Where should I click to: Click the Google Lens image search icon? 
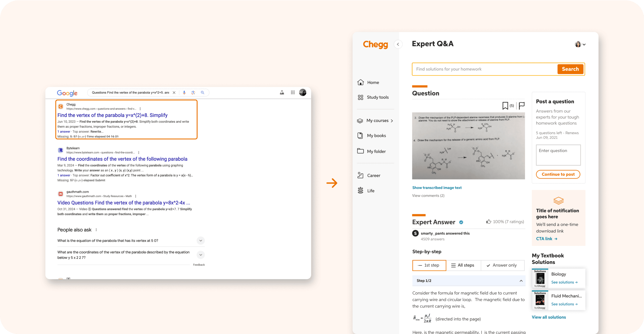tap(193, 93)
